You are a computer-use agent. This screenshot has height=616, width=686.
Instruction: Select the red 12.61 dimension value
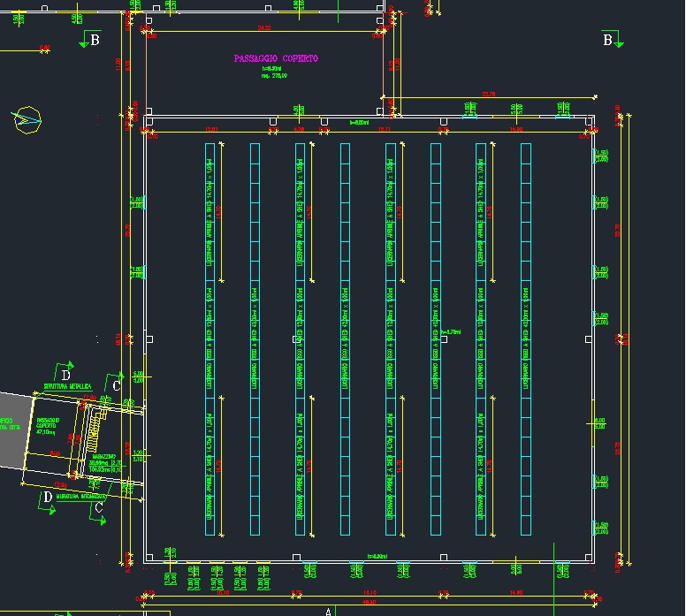pyautogui.click(x=211, y=130)
